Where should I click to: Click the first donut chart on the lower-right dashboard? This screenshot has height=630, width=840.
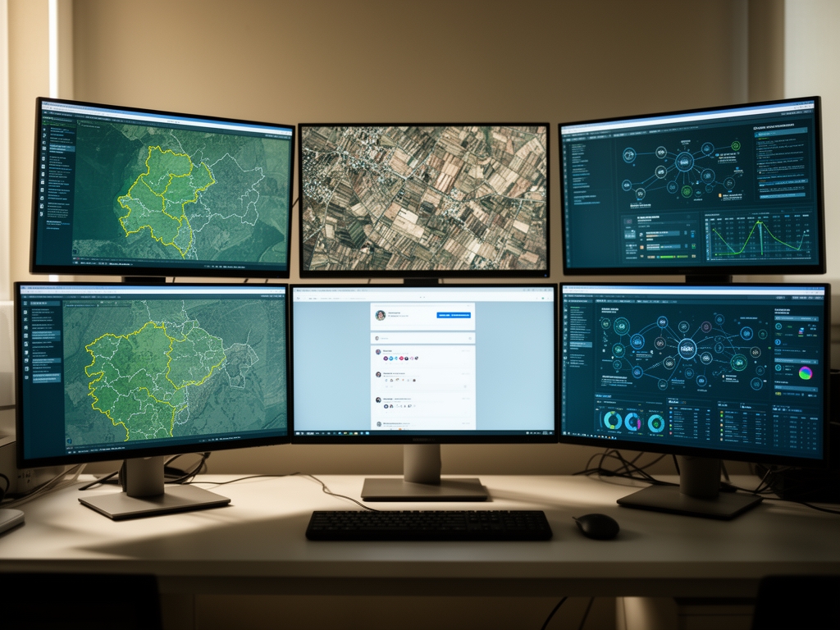(x=613, y=421)
